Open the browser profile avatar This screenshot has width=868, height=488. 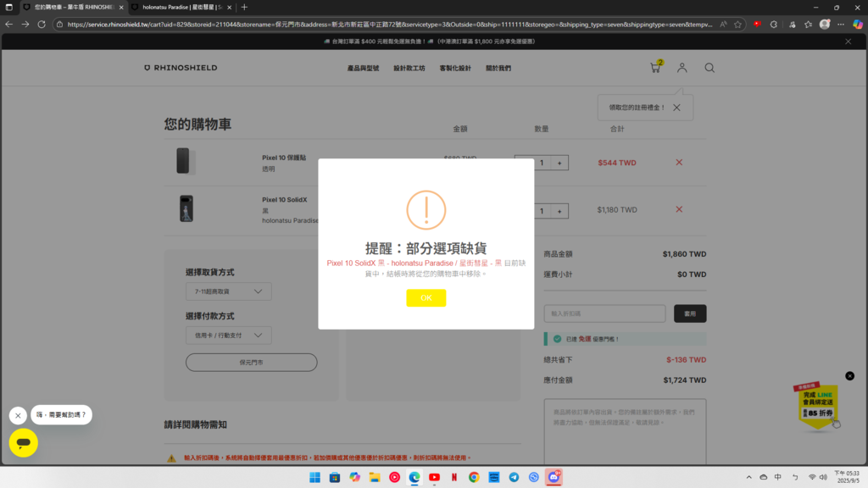(x=825, y=25)
